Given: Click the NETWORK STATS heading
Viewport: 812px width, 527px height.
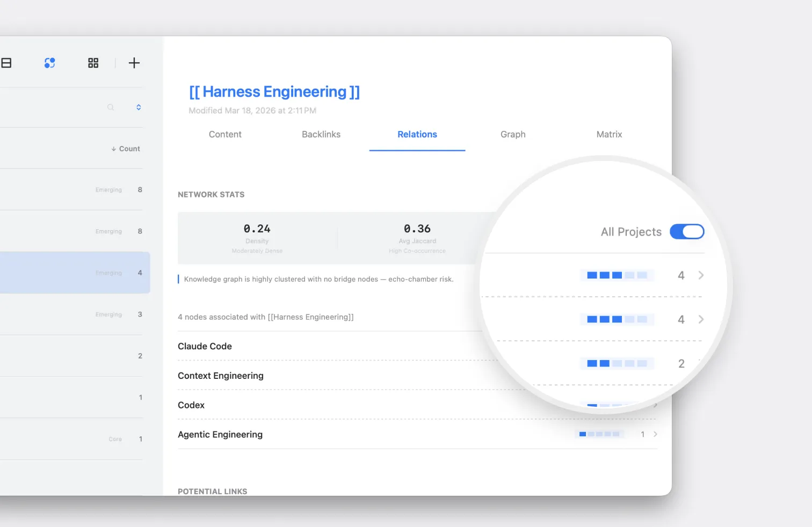Looking at the screenshot, I should [x=211, y=195].
